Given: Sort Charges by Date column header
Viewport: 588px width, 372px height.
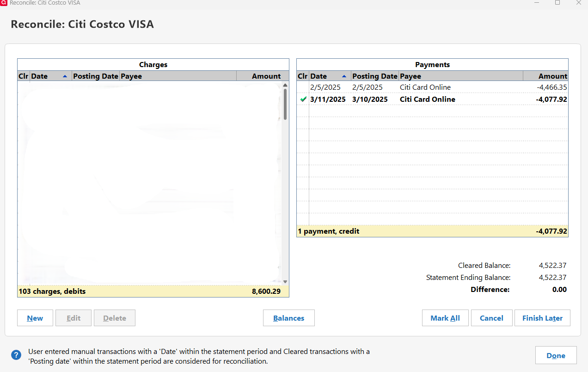Looking at the screenshot, I should [x=51, y=76].
